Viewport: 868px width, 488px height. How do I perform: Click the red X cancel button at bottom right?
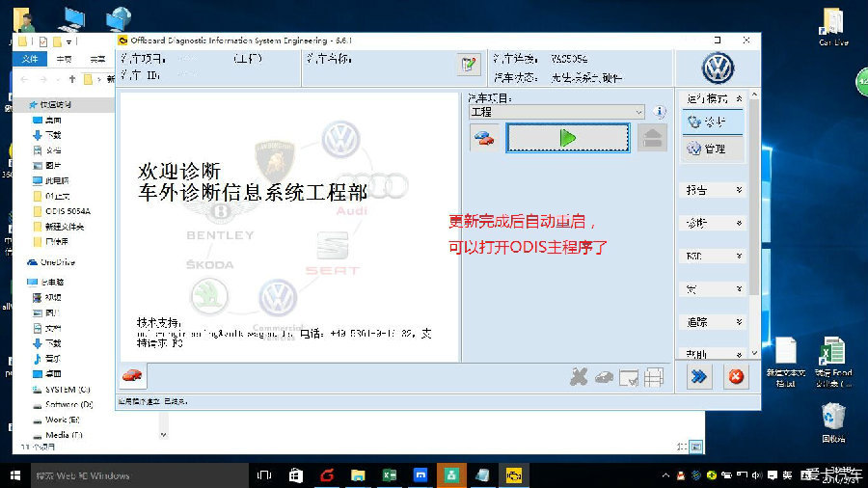pyautogui.click(x=736, y=377)
